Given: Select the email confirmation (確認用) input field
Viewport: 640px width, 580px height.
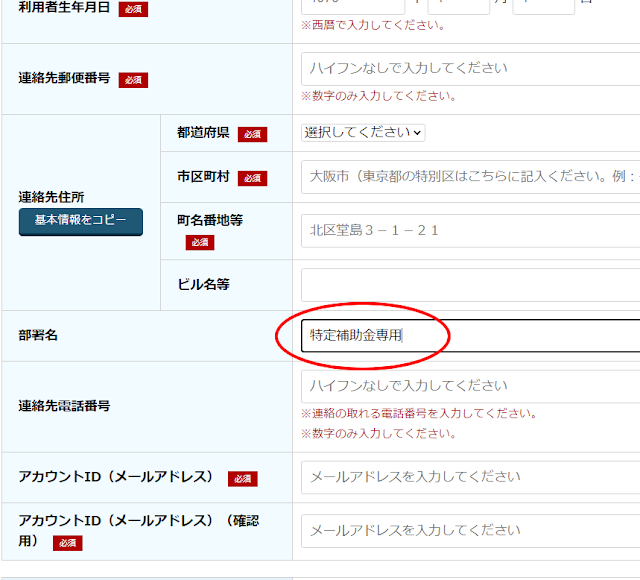Looking at the screenshot, I should pyautogui.click(x=470, y=530).
